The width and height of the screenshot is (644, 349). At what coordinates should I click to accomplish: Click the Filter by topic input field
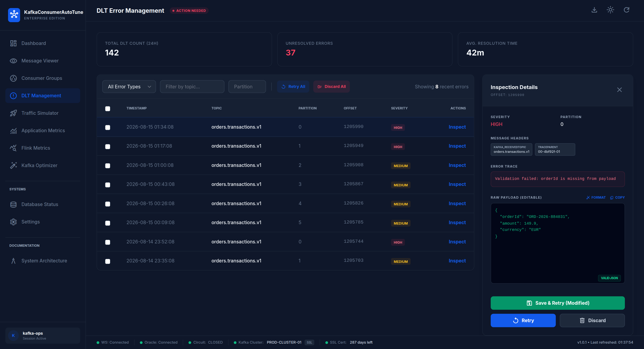coord(192,87)
